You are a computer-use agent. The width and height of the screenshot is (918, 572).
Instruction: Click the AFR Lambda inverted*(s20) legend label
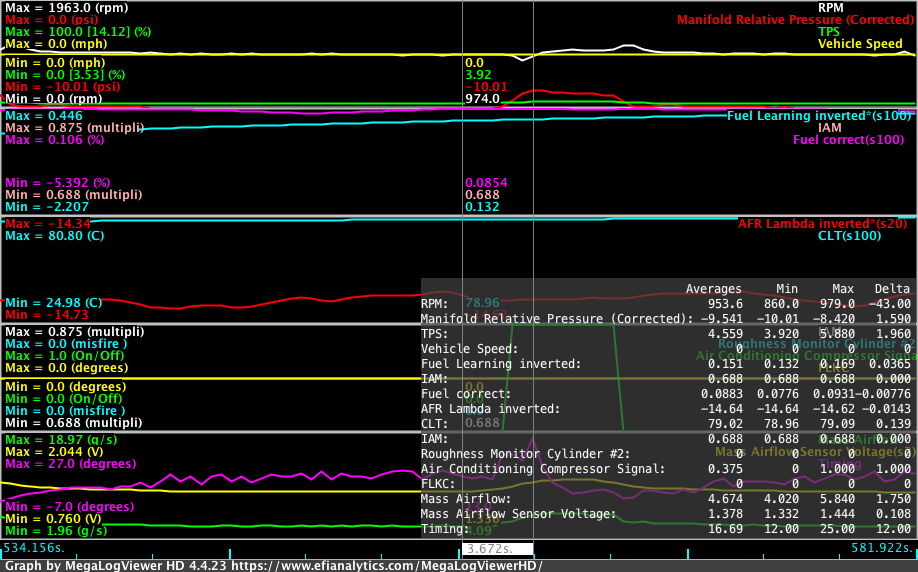pyautogui.click(x=824, y=224)
